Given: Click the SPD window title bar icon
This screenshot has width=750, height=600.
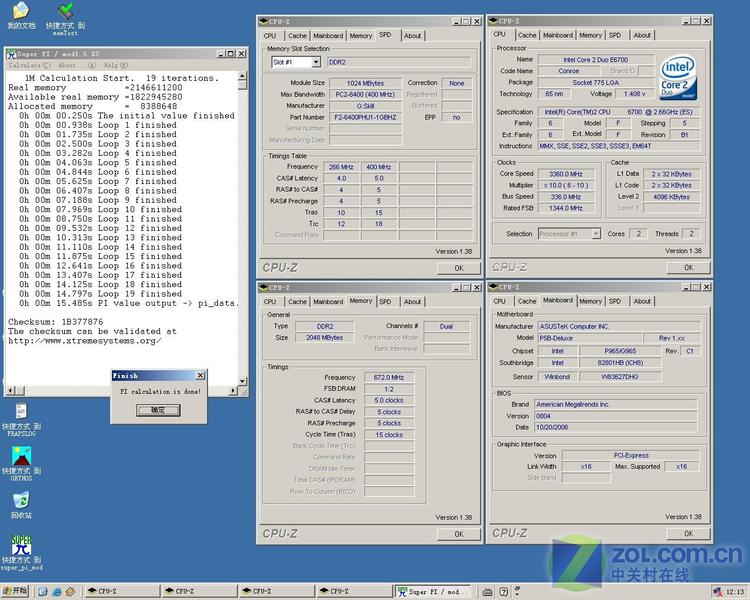Looking at the screenshot, I should 263,22.
